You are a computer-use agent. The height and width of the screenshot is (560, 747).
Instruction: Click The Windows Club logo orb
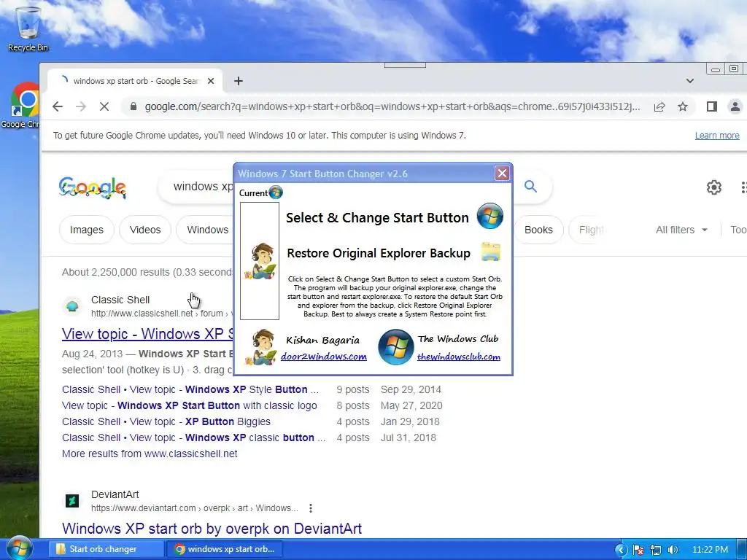tap(395, 346)
